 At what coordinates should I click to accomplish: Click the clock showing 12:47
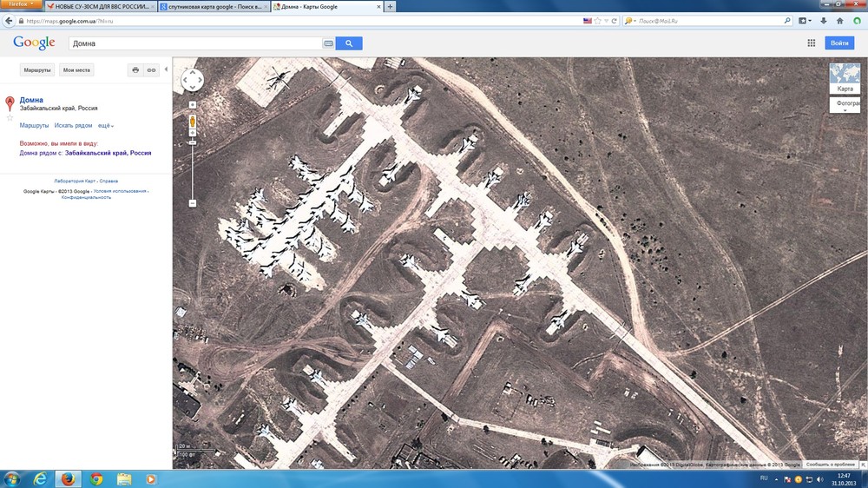(844, 479)
